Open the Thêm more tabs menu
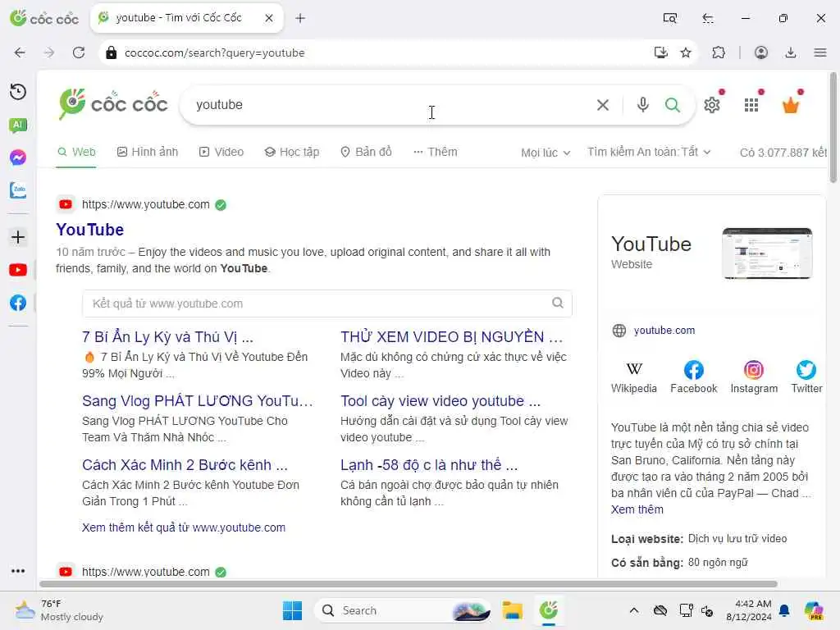 point(435,152)
